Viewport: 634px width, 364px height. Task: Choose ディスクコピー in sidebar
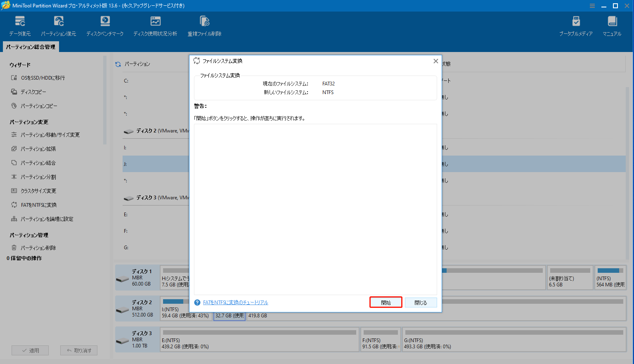pos(33,92)
